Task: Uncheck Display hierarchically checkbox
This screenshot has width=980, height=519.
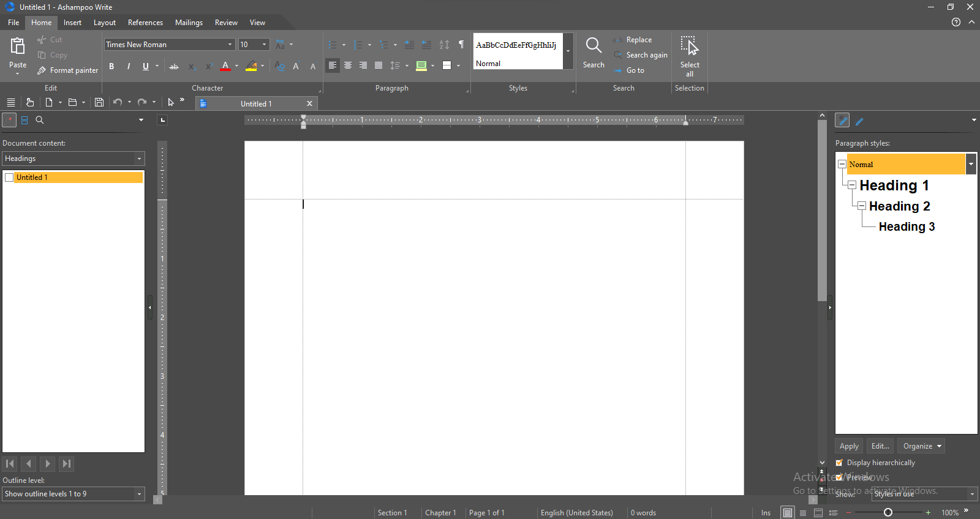Action: point(839,463)
